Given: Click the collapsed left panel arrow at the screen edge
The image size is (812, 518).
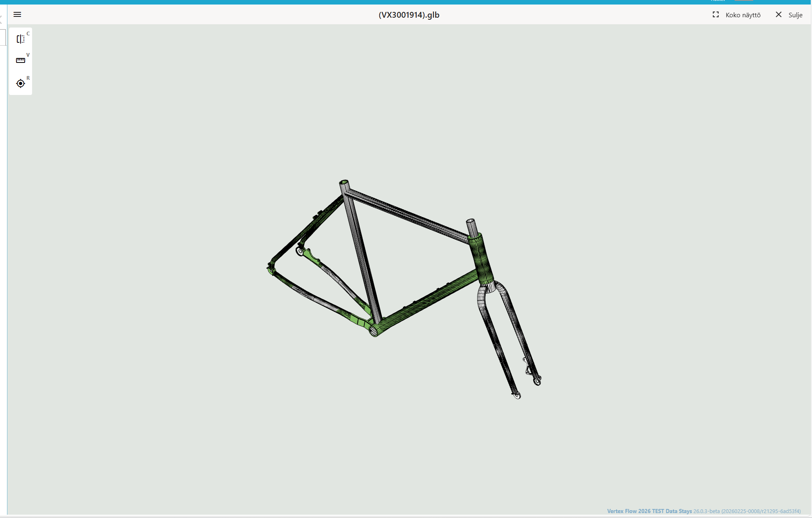Looking at the screenshot, I should (x=1, y=19).
